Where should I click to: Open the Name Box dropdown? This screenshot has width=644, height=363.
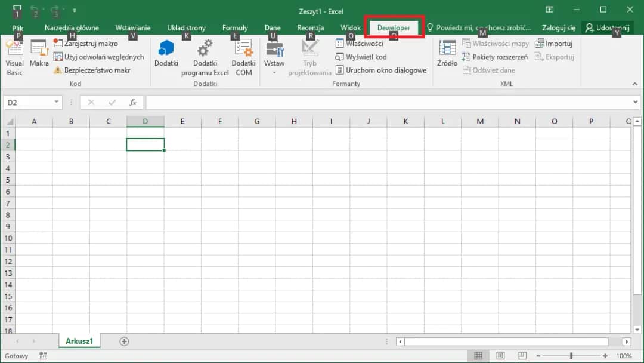(58, 102)
